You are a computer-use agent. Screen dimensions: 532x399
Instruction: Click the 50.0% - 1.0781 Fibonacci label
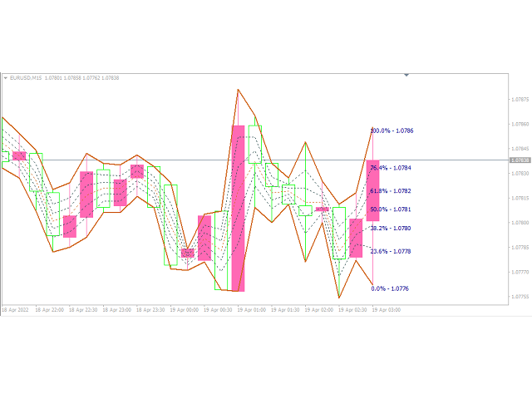coord(391,209)
